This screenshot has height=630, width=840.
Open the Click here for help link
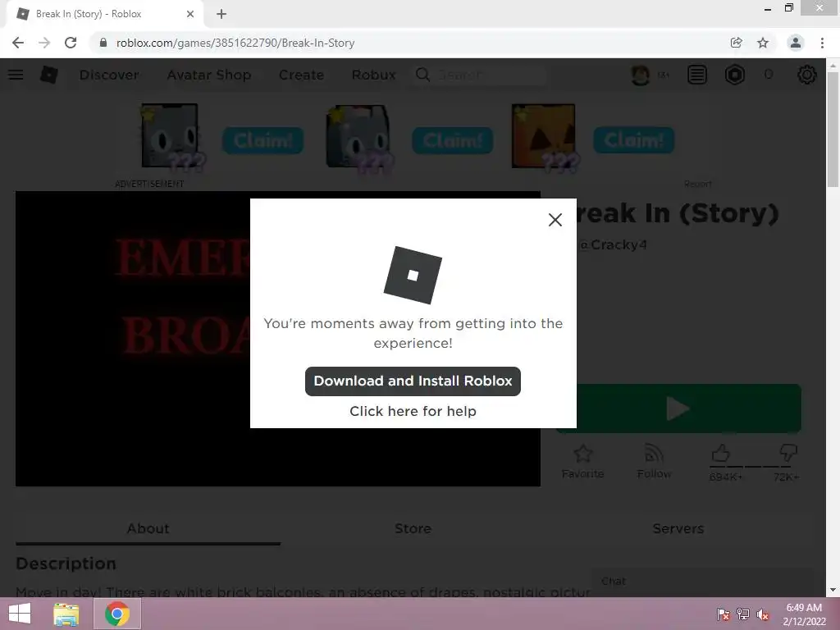(x=413, y=411)
